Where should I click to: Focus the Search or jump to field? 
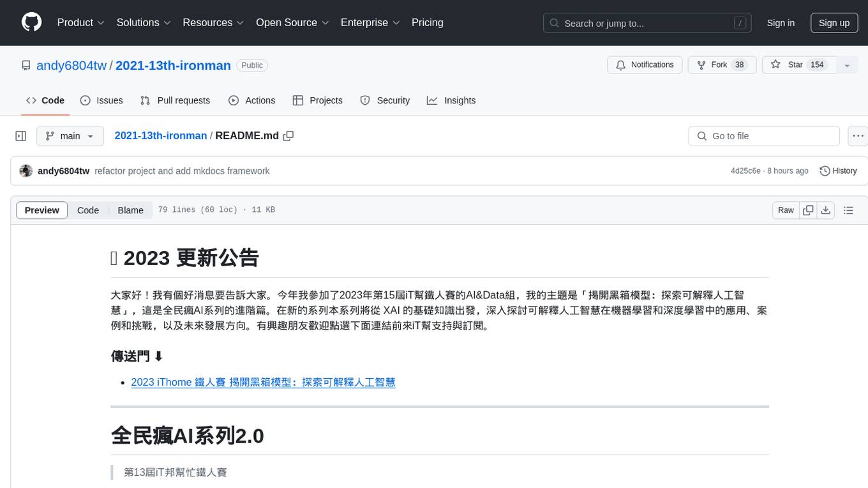click(x=647, y=23)
